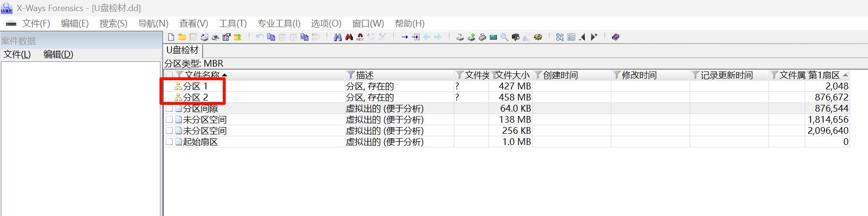Tick the checkbox of the 256 KB 未分区空间 row
Screen dimensions: 868x216
[x=169, y=130]
